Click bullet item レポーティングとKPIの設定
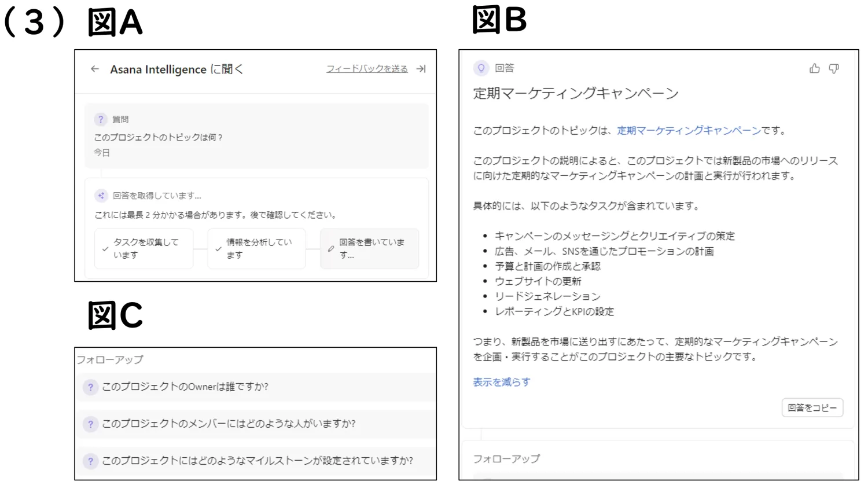Screen dimensions: 868x489 coord(554,311)
